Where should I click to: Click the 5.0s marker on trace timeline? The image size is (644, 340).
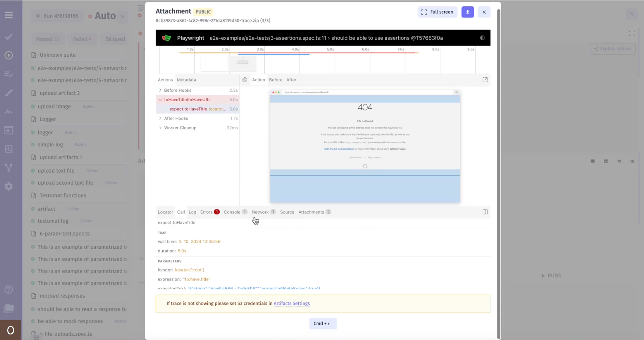pos(331,49)
